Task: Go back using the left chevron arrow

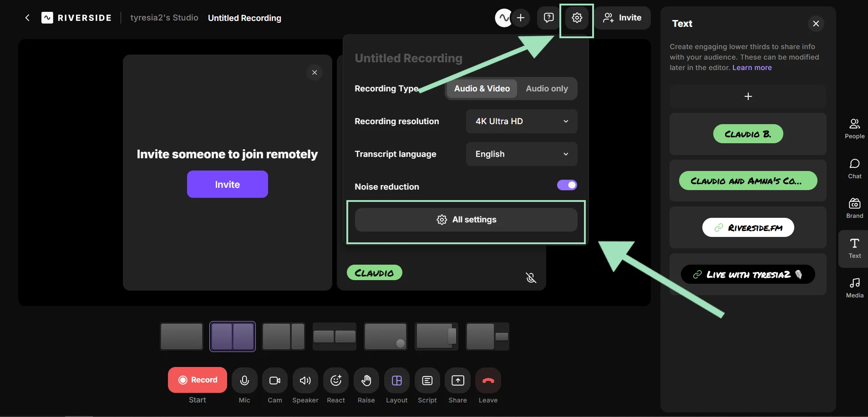Action: pos(27,18)
